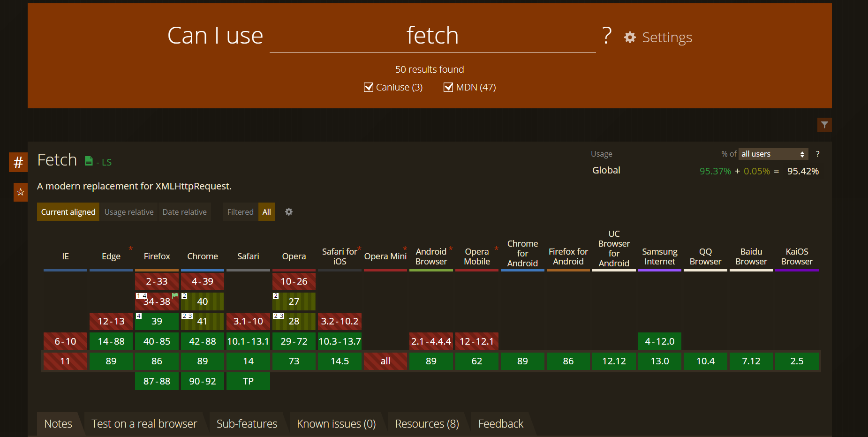Select the Current aligned view
The height and width of the screenshot is (437, 868).
68,212
